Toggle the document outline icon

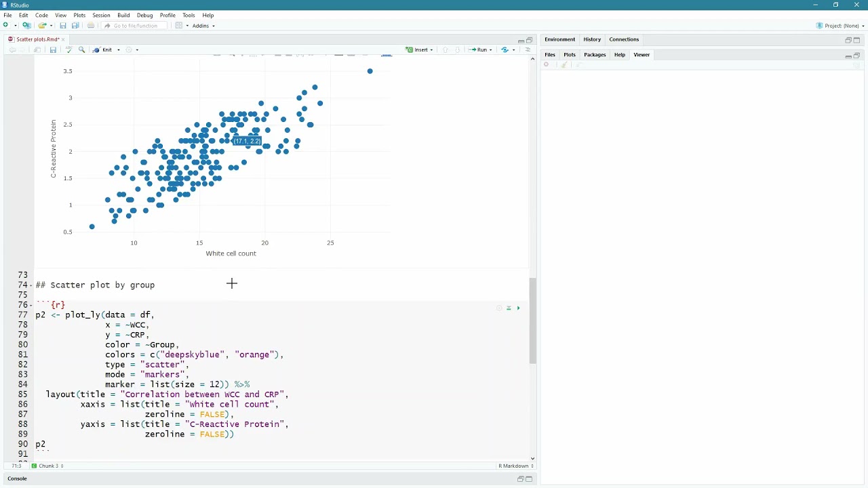click(x=528, y=49)
